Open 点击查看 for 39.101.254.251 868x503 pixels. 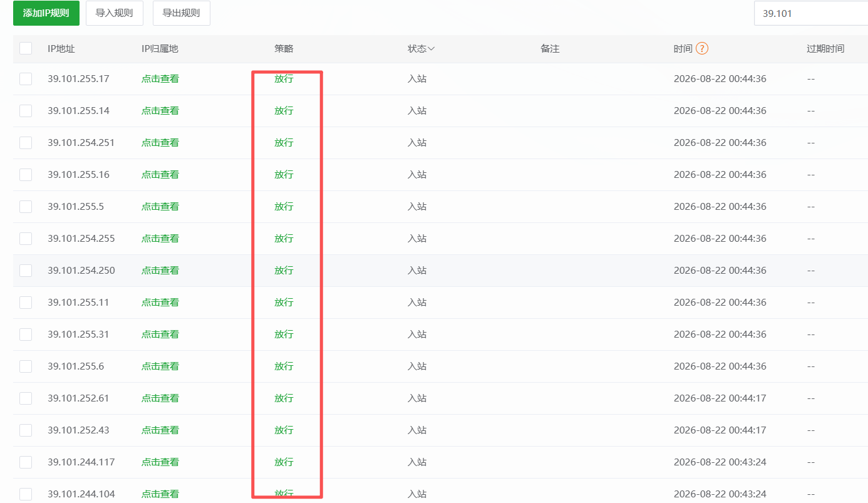[x=160, y=143]
